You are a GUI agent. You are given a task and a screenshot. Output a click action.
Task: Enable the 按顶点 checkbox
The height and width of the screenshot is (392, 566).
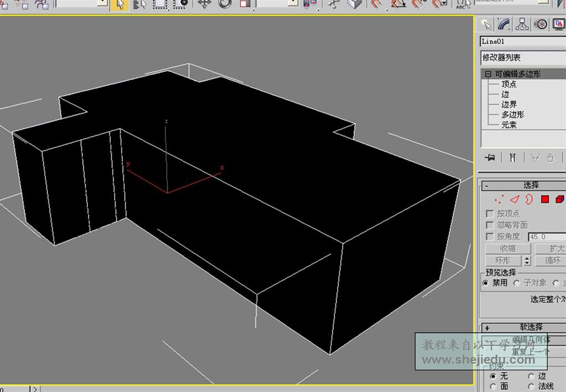489,214
